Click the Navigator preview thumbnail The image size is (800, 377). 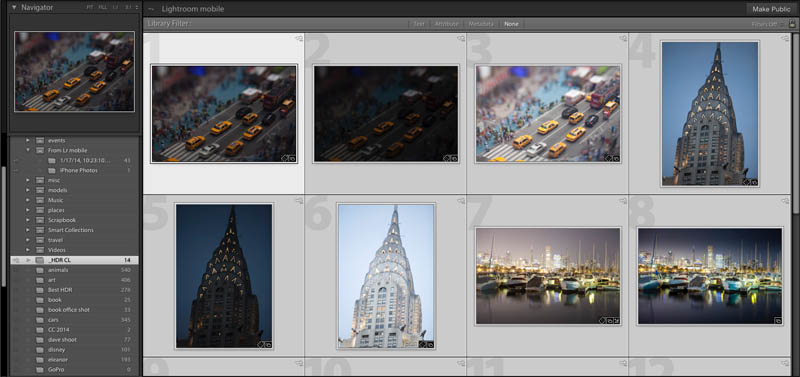click(74, 71)
